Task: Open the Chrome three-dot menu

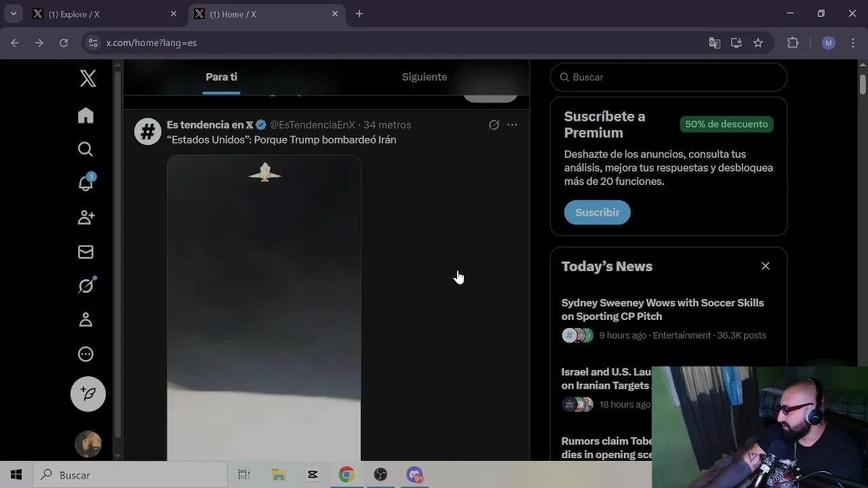Action: pyautogui.click(x=853, y=43)
